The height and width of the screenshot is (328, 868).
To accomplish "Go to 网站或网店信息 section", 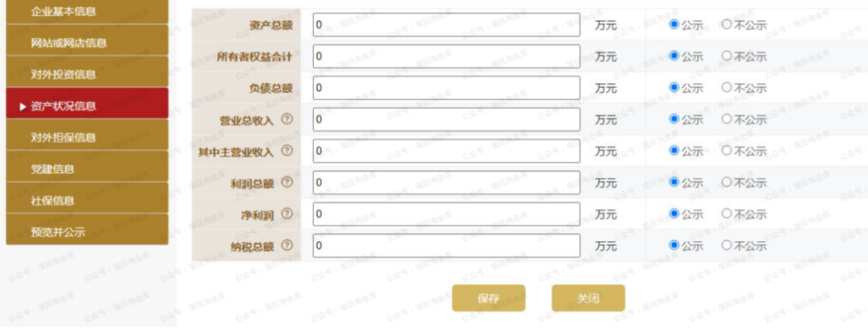I will pos(87,42).
